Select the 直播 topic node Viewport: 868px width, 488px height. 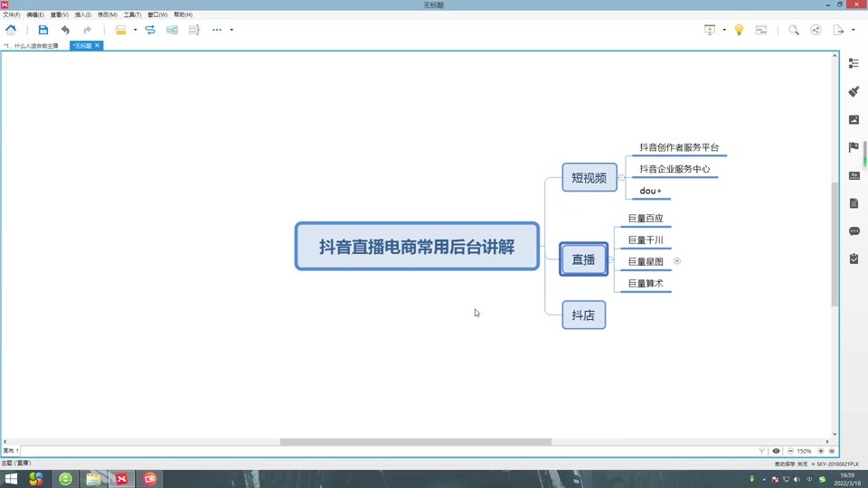pos(583,259)
